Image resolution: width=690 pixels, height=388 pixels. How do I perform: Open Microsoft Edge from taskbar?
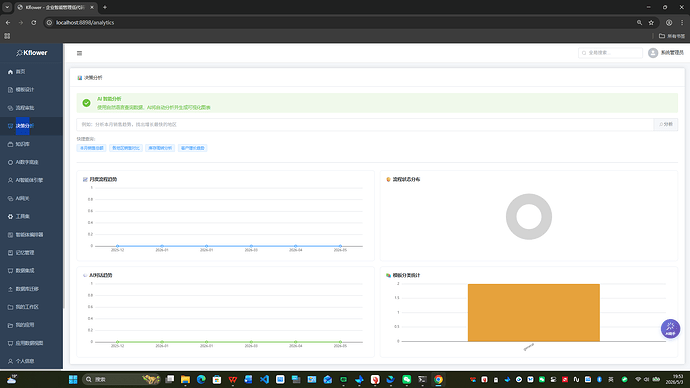201,379
